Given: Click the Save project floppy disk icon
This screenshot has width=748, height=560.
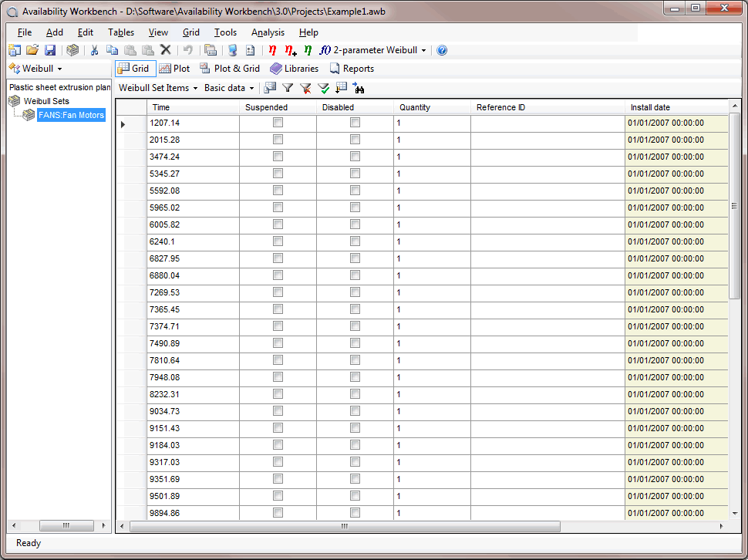Looking at the screenshot, I should tap(50, 50).
